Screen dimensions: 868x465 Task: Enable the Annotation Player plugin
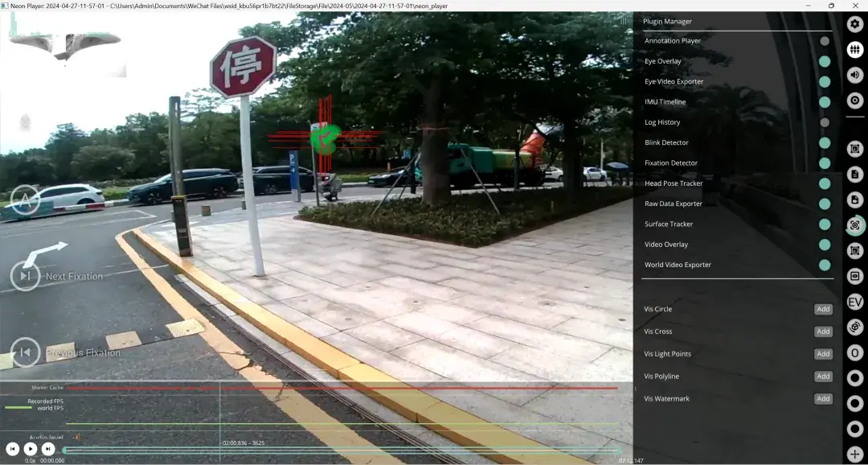[825, 41]
